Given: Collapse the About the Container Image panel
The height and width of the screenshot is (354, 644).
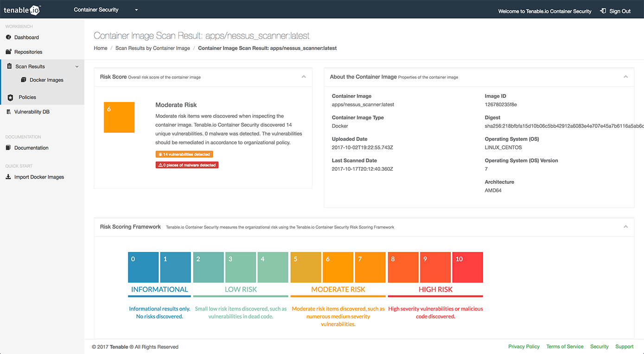Looking at the screenshot, I should click(x=625, y=77).
